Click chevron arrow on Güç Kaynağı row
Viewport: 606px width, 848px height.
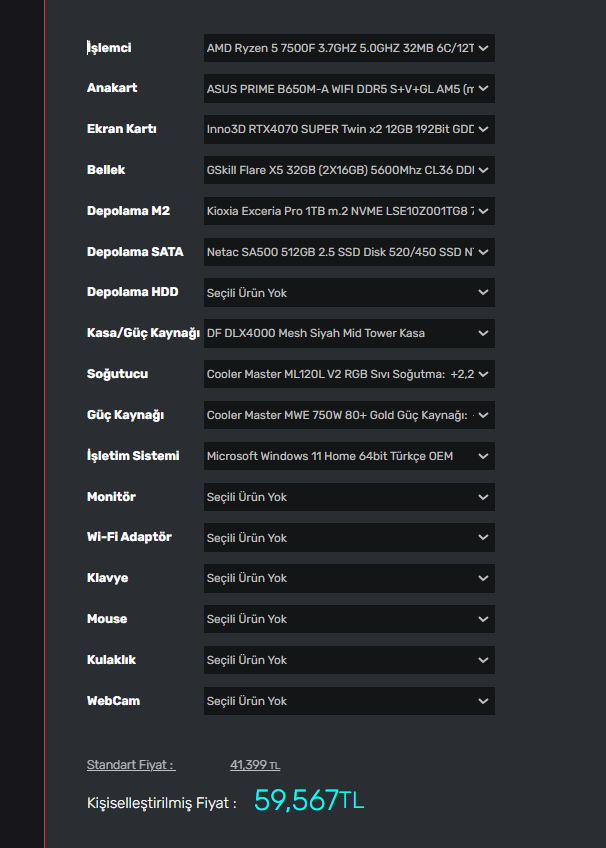click(x=484, y=415)
